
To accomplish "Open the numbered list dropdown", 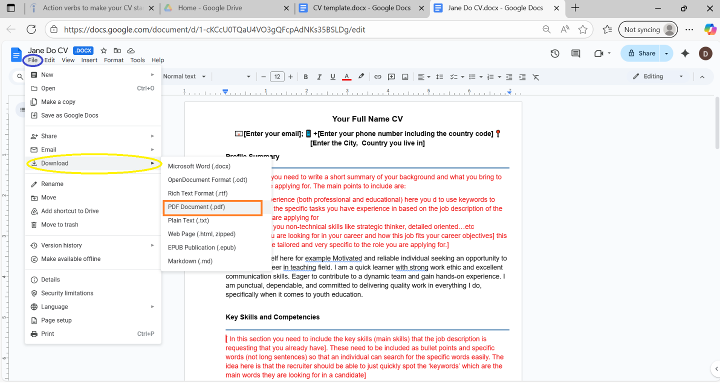I will click(x=494, y=77).
